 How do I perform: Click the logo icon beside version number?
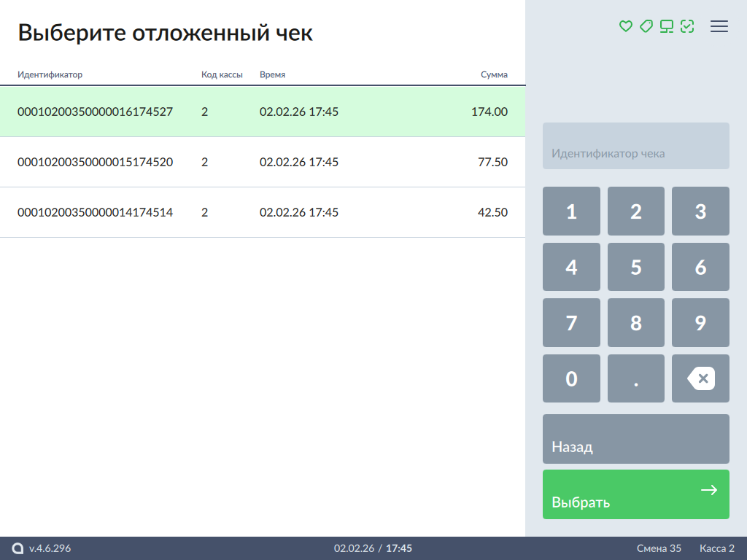(18, 548)
